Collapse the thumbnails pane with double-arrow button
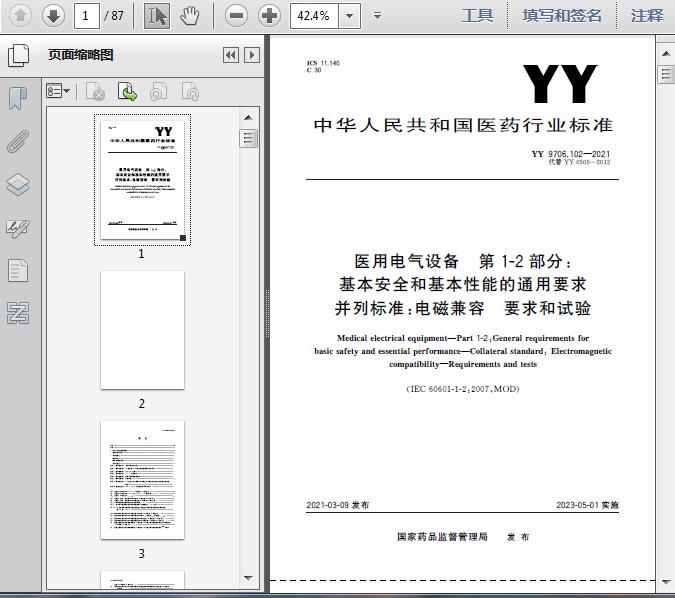Viewport: 675px width, 598px height. tap(231, 56)
